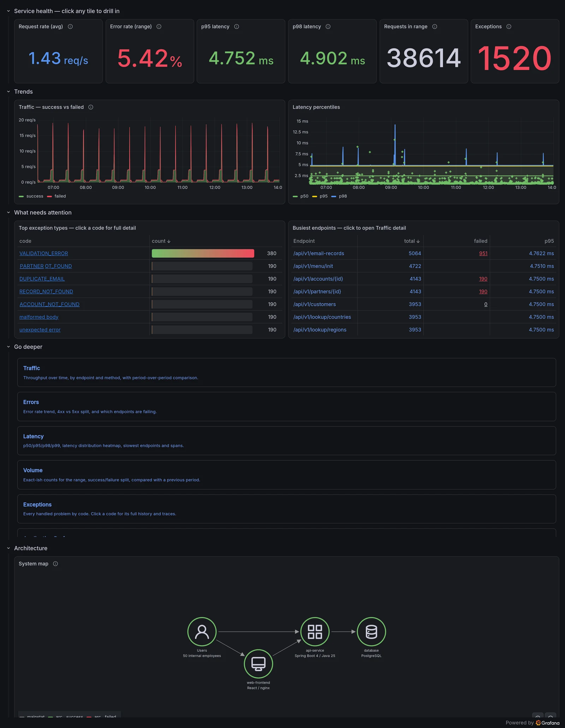
Task: Toggle the failed series in Traffic legend
Action: click(56, 196)
